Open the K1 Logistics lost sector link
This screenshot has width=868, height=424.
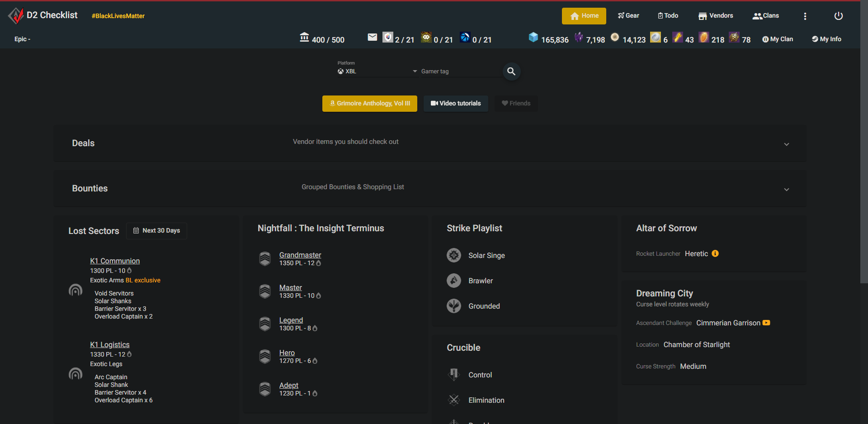[109, 344]
